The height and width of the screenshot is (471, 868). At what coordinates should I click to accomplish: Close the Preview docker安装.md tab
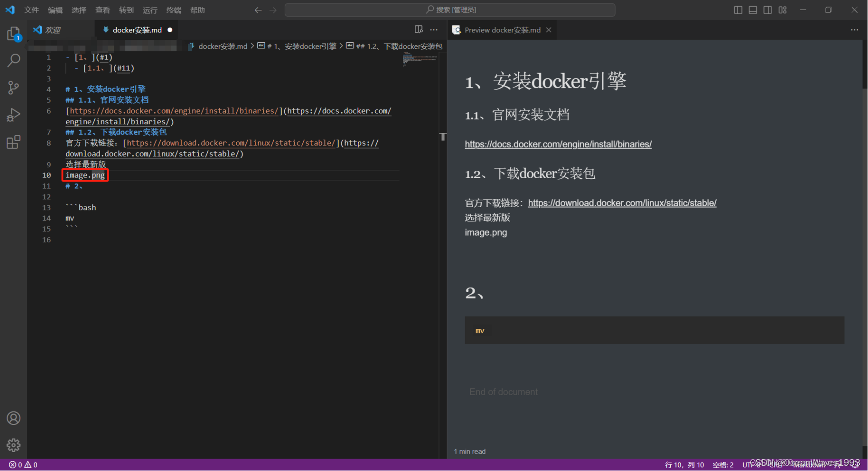pos(549,30)
